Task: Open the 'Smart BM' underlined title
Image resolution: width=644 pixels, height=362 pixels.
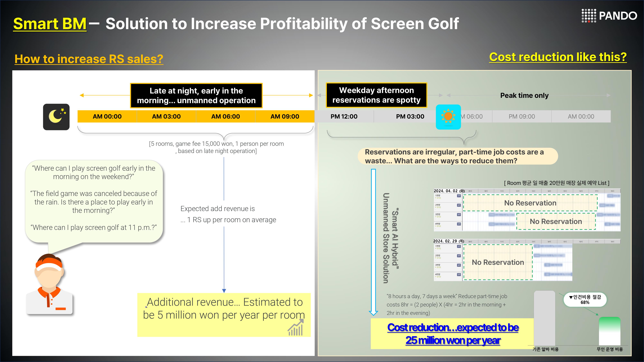Action: (50, 24)
